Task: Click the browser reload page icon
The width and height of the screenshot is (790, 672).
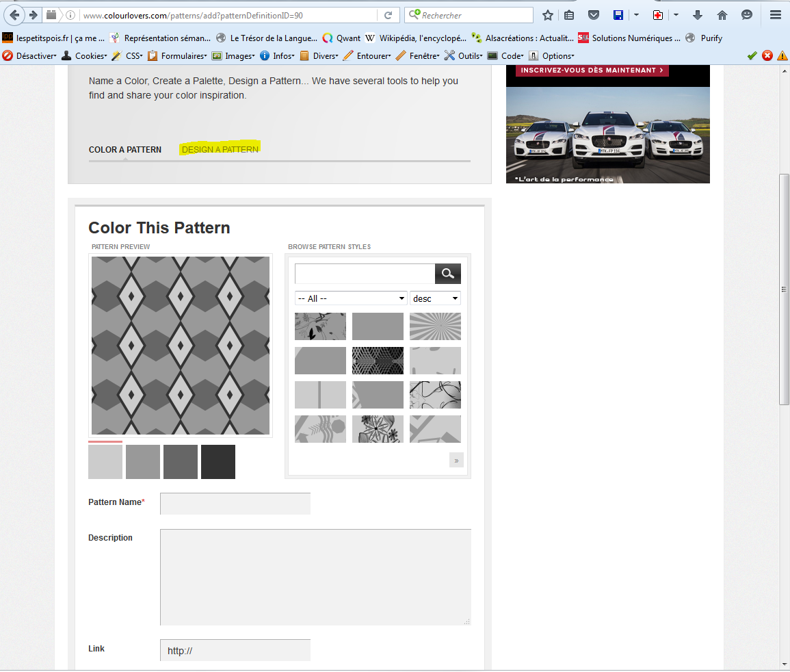Action: [388, 15]
